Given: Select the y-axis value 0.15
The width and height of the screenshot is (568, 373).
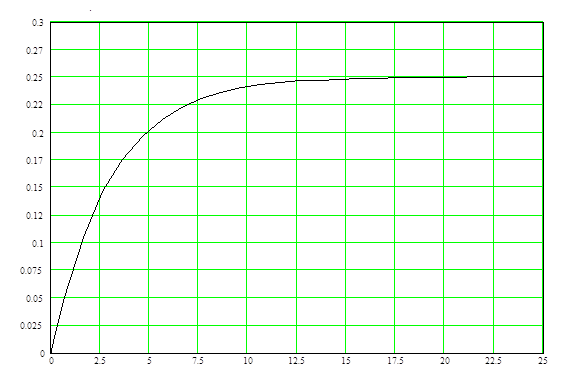Looking at the screenshot, I should (x=34, y=188).
